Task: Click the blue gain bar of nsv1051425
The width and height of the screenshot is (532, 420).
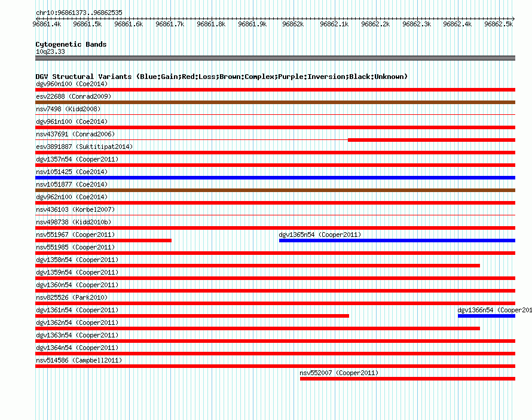Action: coord(275,178)
